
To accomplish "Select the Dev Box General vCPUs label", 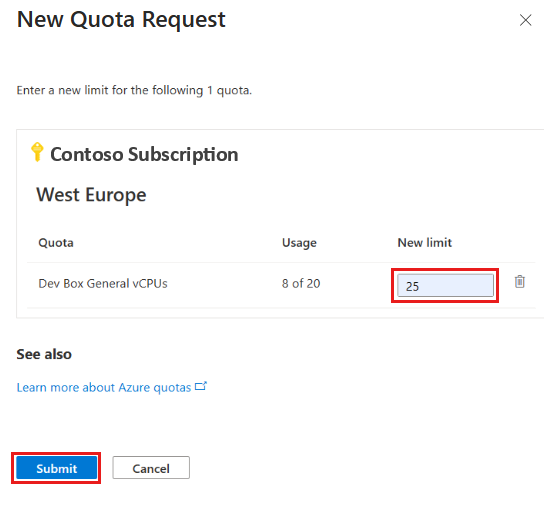I will (103, 283).
